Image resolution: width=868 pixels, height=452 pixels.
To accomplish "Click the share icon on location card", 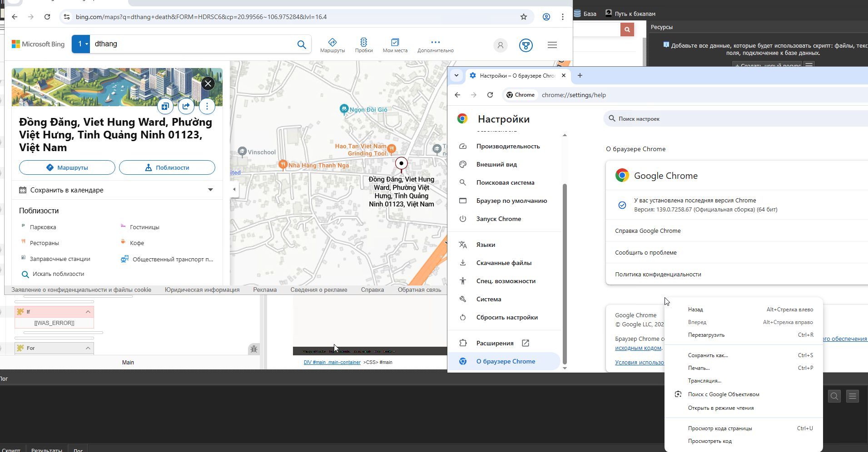I will click(x=186, y=106).
